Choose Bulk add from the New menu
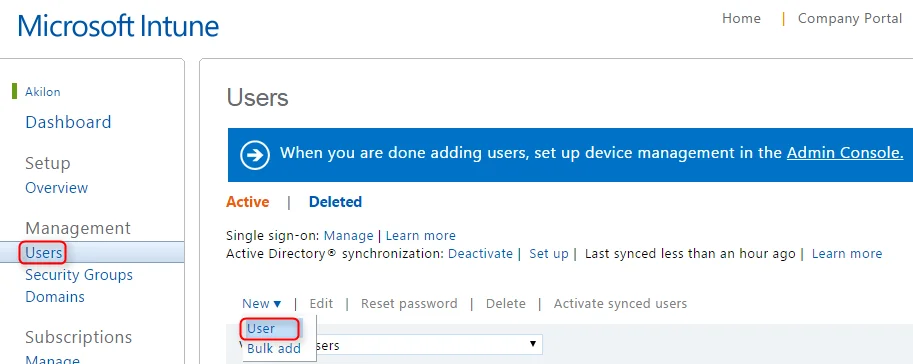 pos(274,348)
